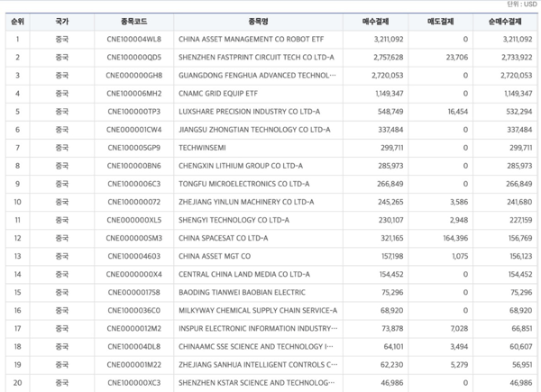
Task: Select CENTRAL CHINA LAND MEDIA CO LTD-A
Action: (244, 275)
